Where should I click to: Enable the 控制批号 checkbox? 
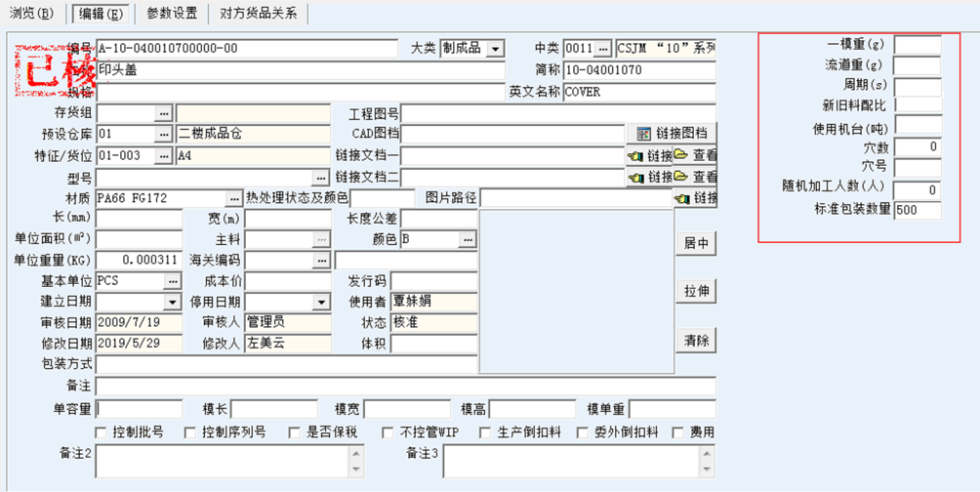101,432
